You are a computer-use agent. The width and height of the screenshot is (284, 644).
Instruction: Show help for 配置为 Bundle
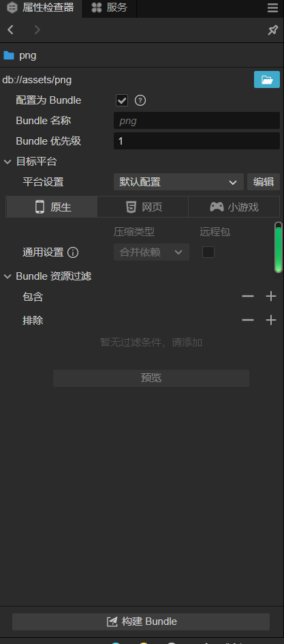click(140, 100)
